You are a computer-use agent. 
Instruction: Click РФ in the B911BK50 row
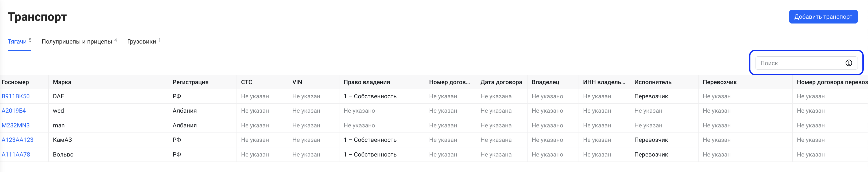click(177, 96)
